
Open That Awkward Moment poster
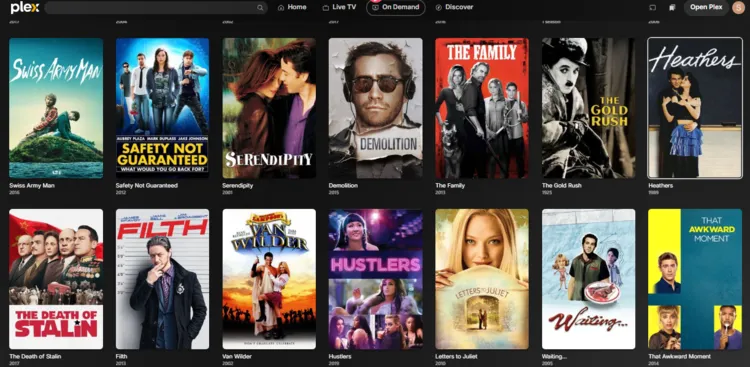pos(695,279)
